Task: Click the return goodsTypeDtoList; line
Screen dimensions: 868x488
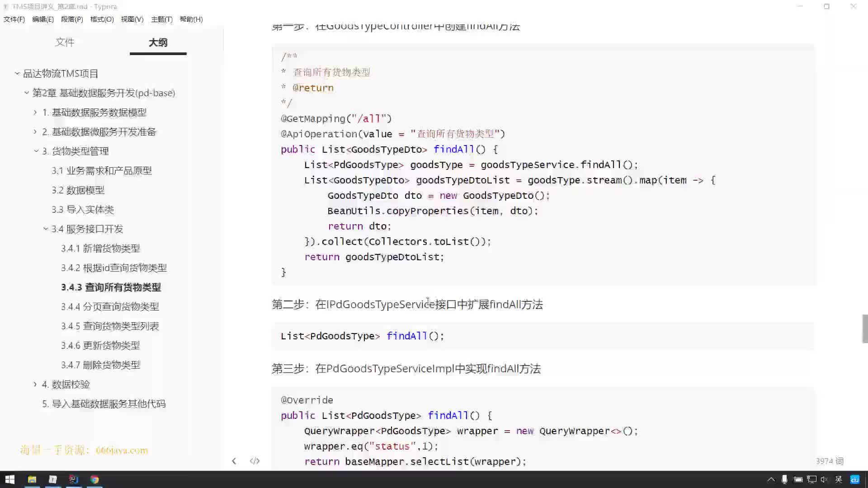Action: 374,257
